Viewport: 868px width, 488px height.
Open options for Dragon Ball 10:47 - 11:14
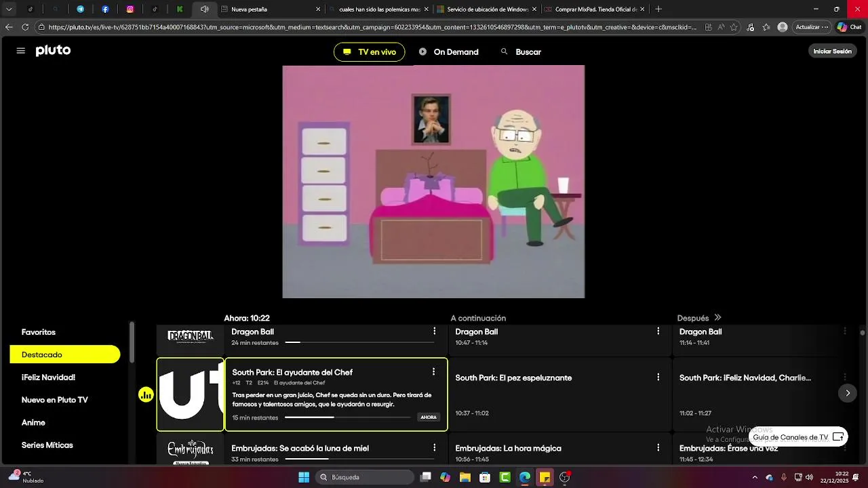point(658,331)
